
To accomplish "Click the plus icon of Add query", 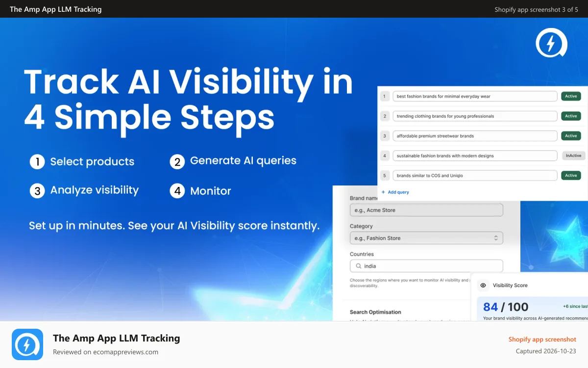I will tap(383, 192).
